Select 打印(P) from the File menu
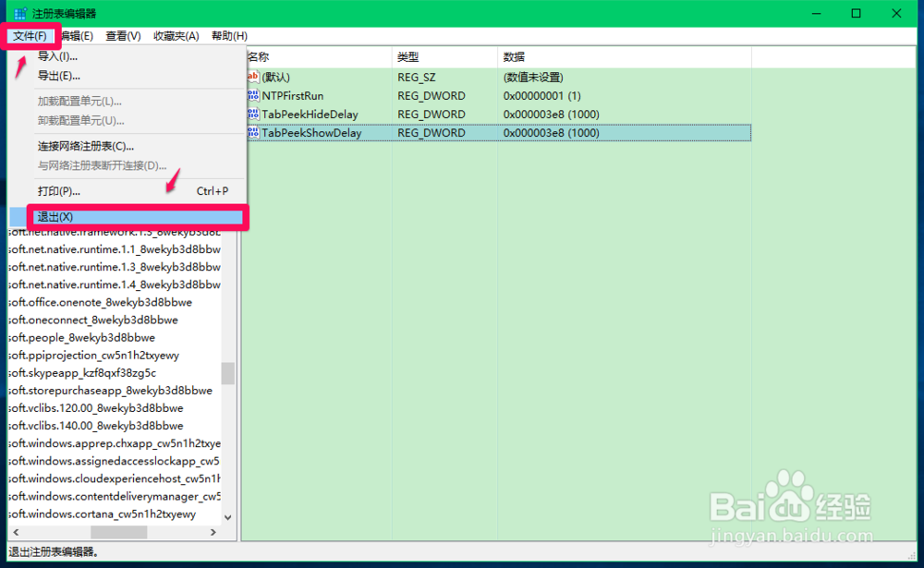The height and width of the screenshot is (568, 924). click(61, 191)
